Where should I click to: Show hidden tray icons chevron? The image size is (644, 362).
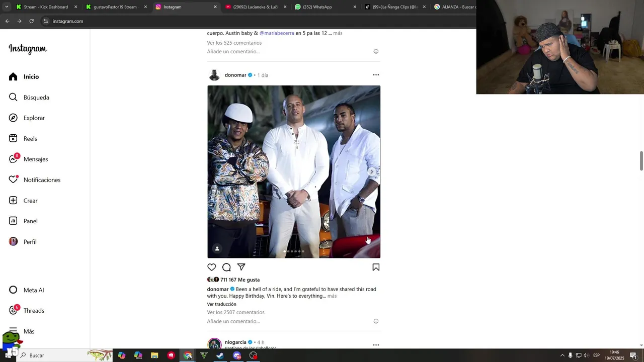click(x=562, y=355)
